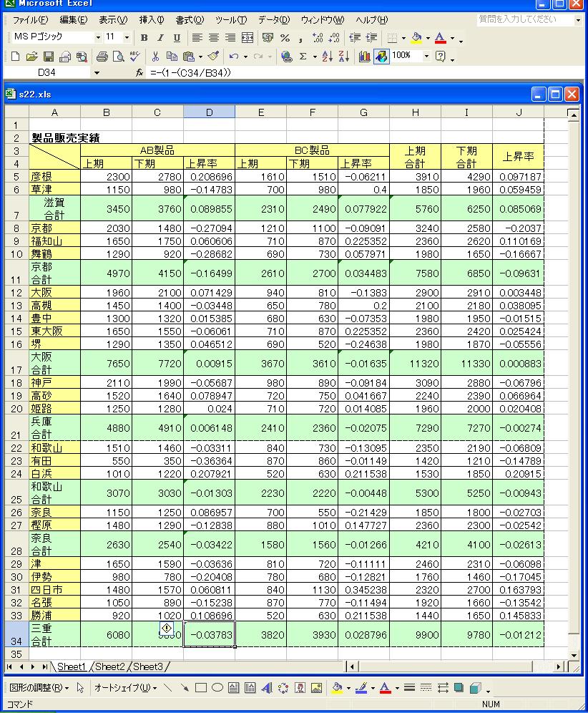Viewport: 588px width, 713px height.
Task: Open Excel Help icon
Action: (x=441, y=57)
